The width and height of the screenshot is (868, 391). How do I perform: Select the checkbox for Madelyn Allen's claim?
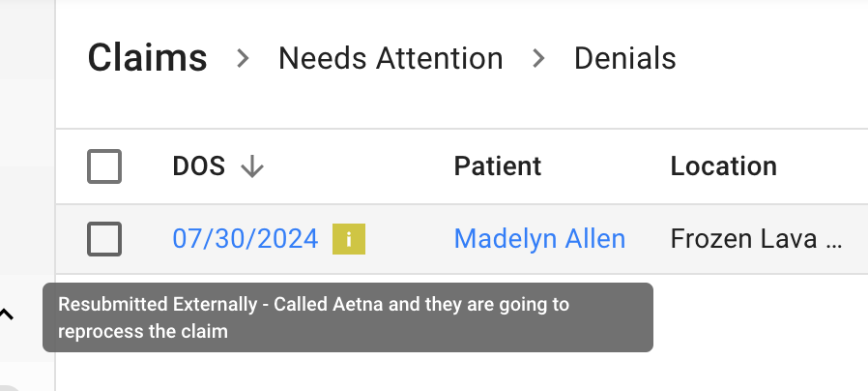[x=104, y=239]
